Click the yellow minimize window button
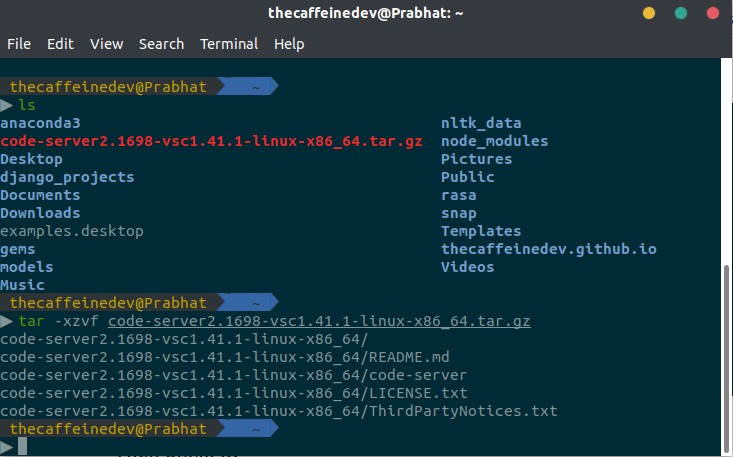733x457 pixels. click(x=649, y=13)
